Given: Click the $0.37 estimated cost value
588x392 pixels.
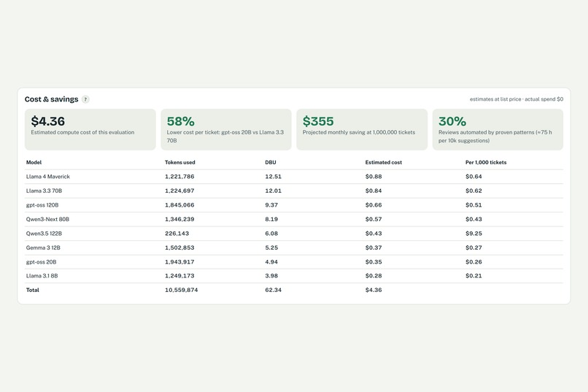Looking at the screenshot, I should coord(374,247).
